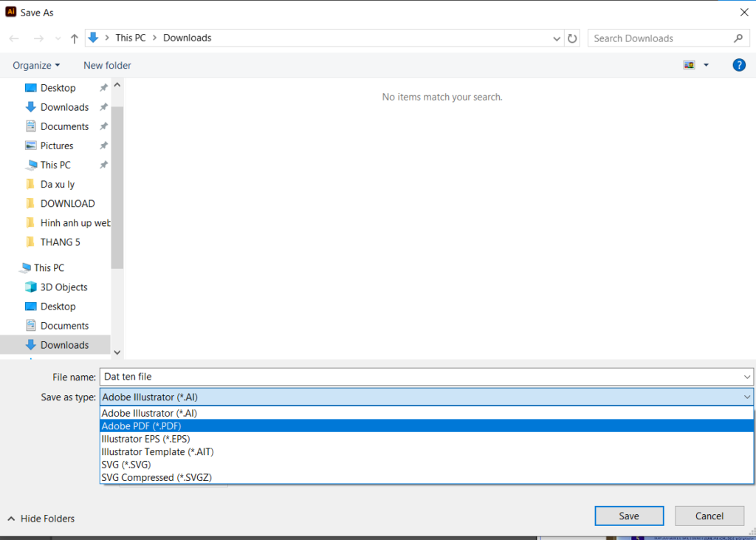Click the sidebar scroll down arrow
Screen dimensions: 756x540
(117, 353)
